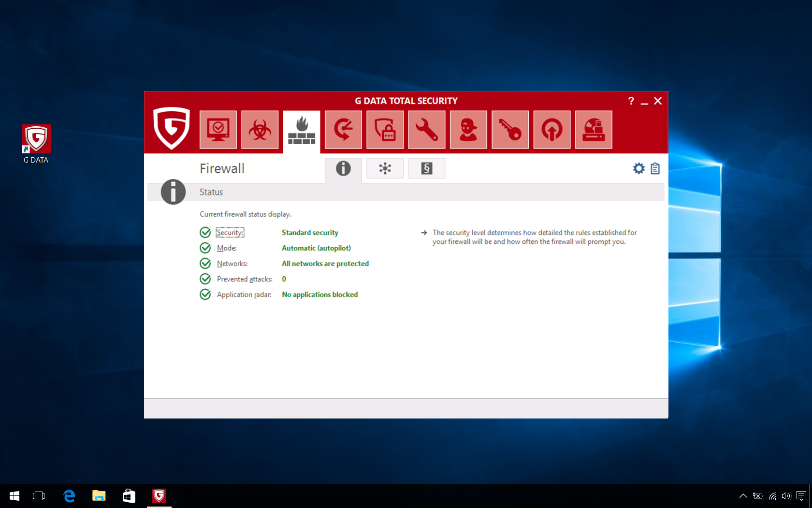The width and height of the screenshot is (812, 508).
Task: Open the Backup module icon
Action: (x=343, y=130)
